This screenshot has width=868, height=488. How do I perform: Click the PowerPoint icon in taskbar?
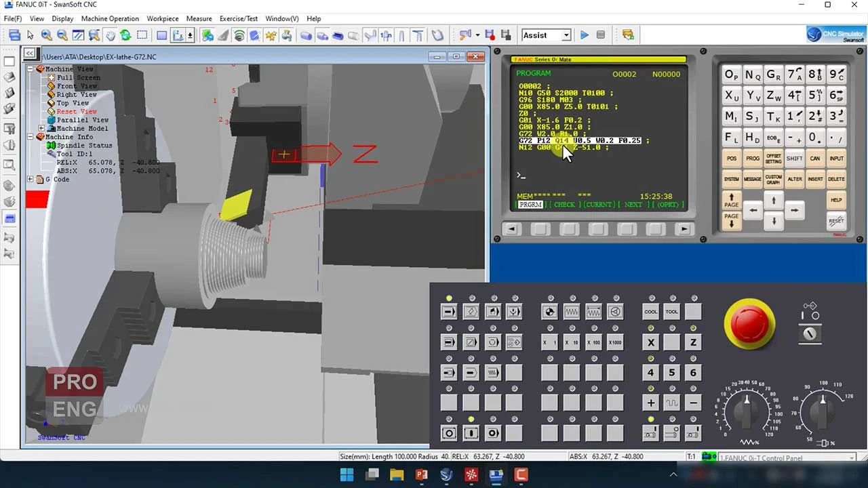pos(421,474)
